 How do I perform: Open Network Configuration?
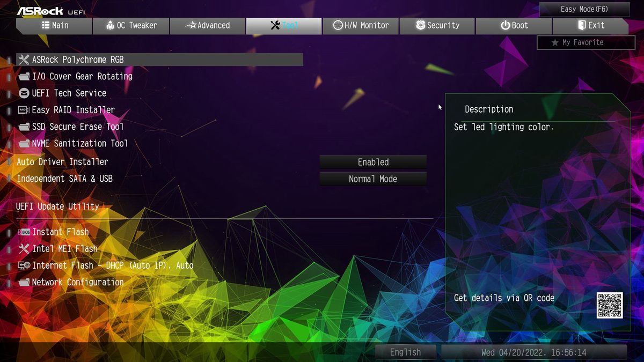(78, 282)
